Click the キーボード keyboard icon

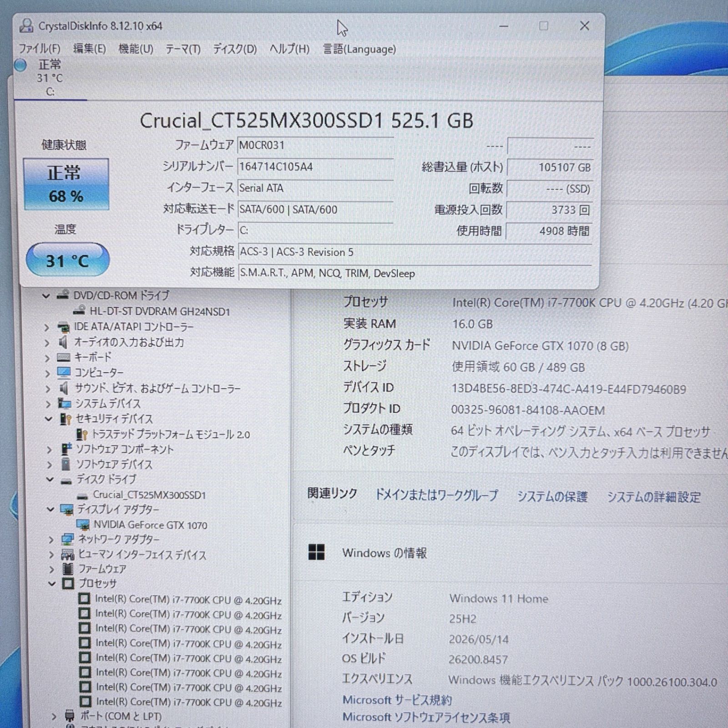tap(64, 357)
